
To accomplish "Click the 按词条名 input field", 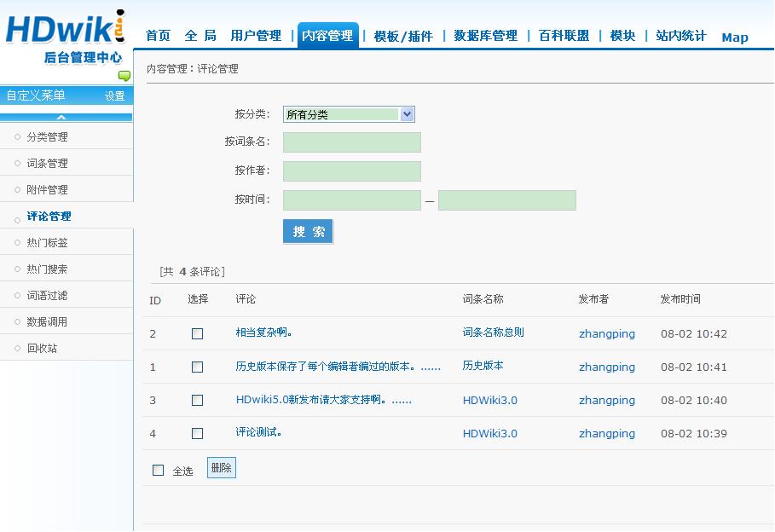I will 352,142.
